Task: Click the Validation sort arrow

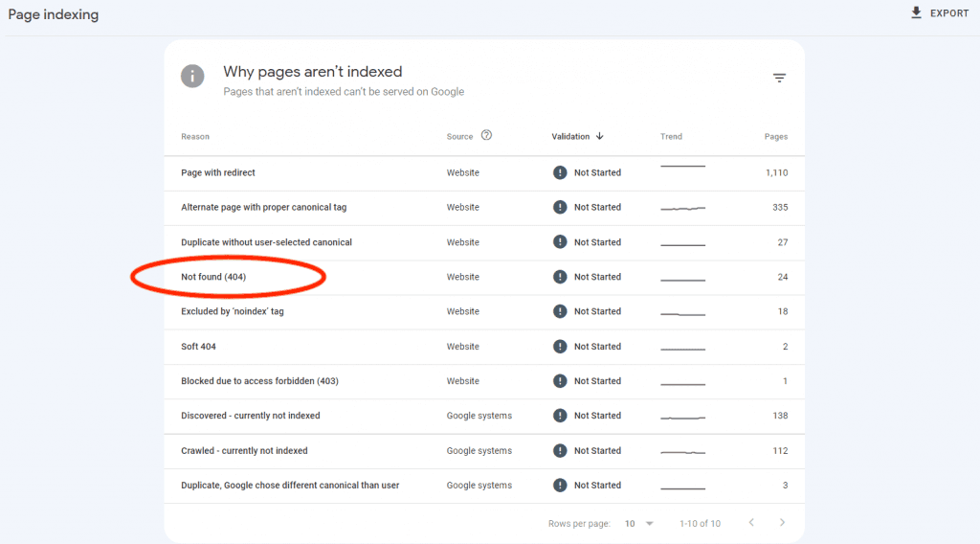Action: pos(600,136)
